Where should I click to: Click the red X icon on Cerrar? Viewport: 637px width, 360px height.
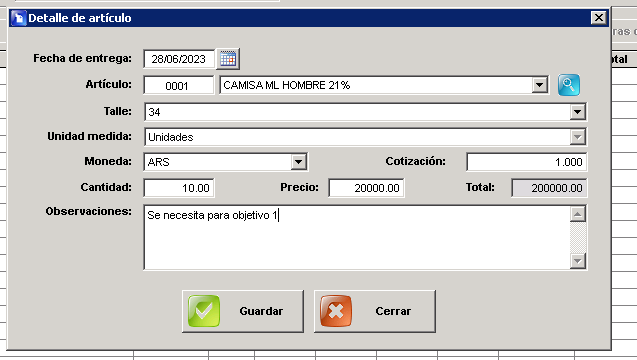pos(336,311)
